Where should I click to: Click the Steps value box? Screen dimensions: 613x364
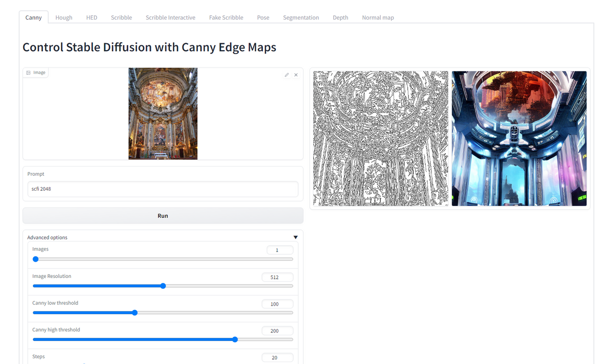click(277, 357)
